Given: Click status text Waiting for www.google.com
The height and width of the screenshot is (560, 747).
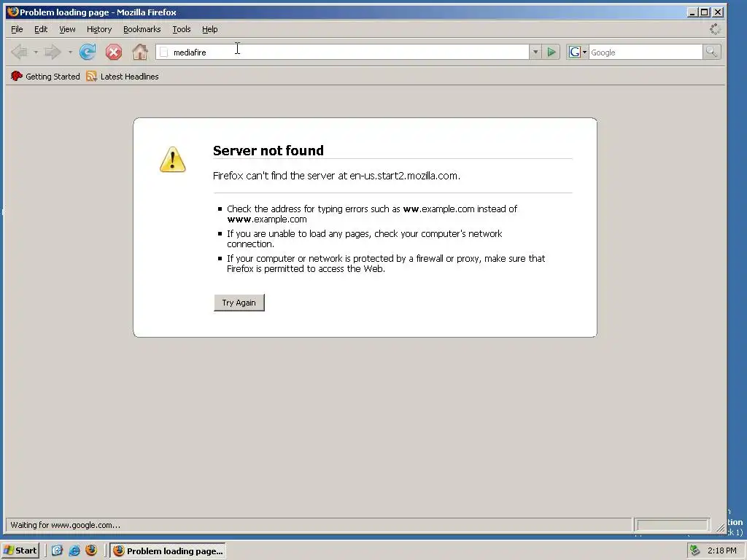Looking at the screenshot, I should point(65,525).
